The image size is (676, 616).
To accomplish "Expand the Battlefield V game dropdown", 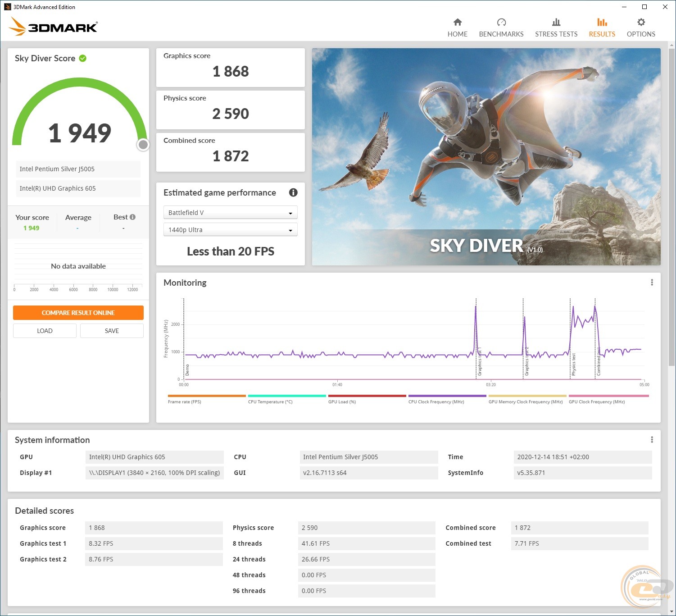I will click(230, 213).
